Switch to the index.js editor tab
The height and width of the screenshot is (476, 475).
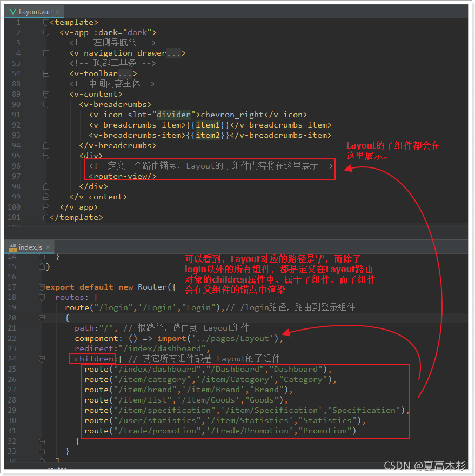point(30,247)
